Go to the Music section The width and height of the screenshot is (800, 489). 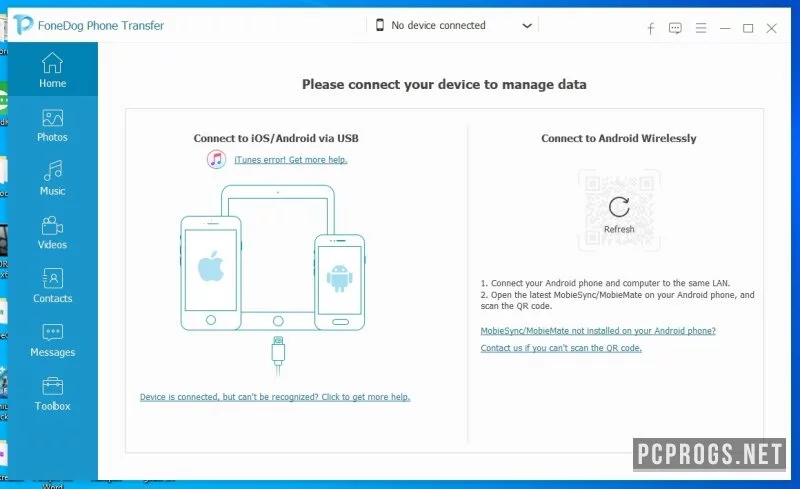click(x=53, y=179)
